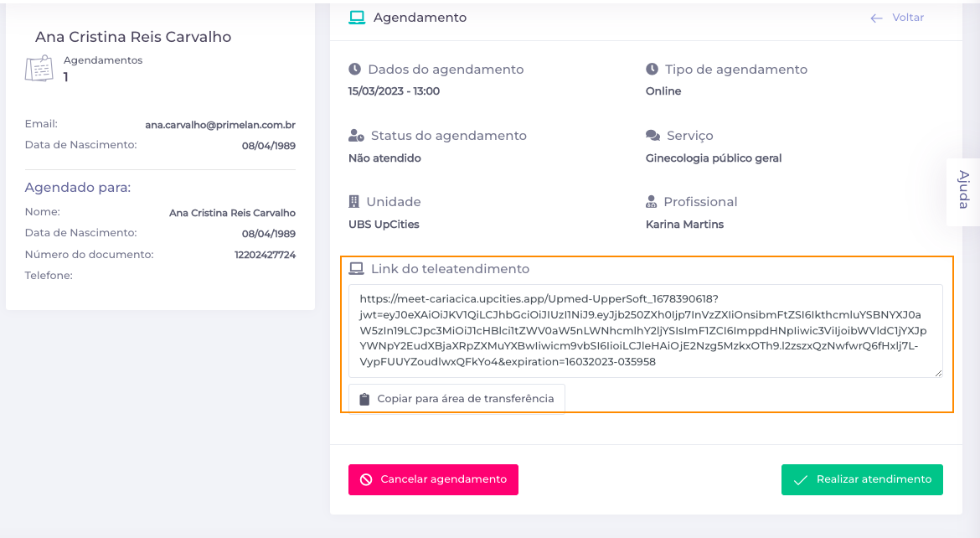
Task: Open the Ajuda side tab
Action: tap(963, 190)
